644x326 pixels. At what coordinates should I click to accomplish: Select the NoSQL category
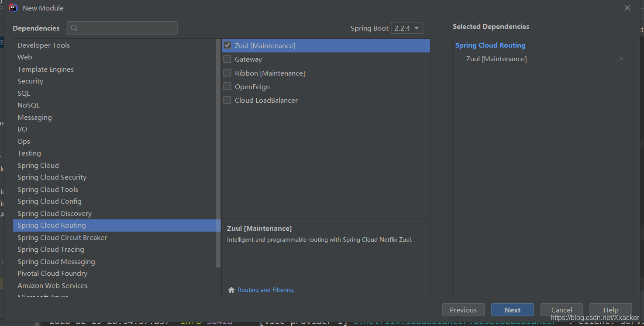[114, 105]
